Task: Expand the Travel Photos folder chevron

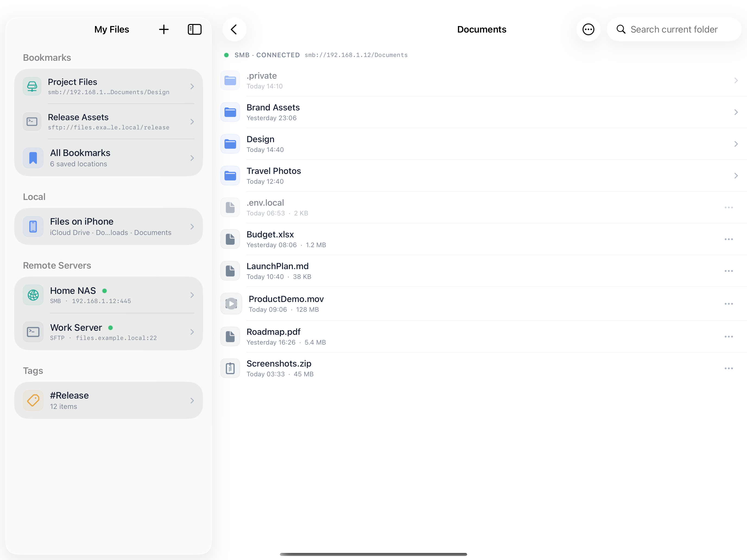Action: click(x=736, y=176)
